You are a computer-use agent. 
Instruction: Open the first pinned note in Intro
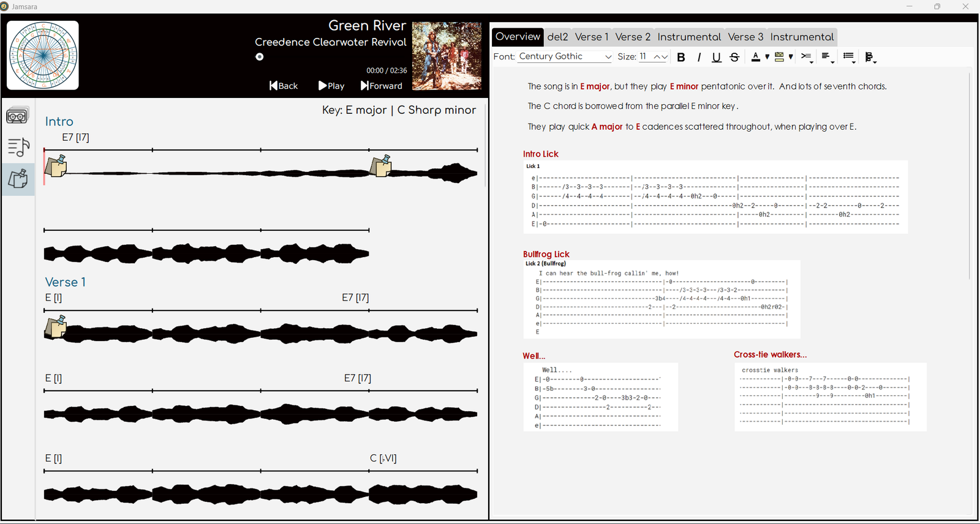56,166
